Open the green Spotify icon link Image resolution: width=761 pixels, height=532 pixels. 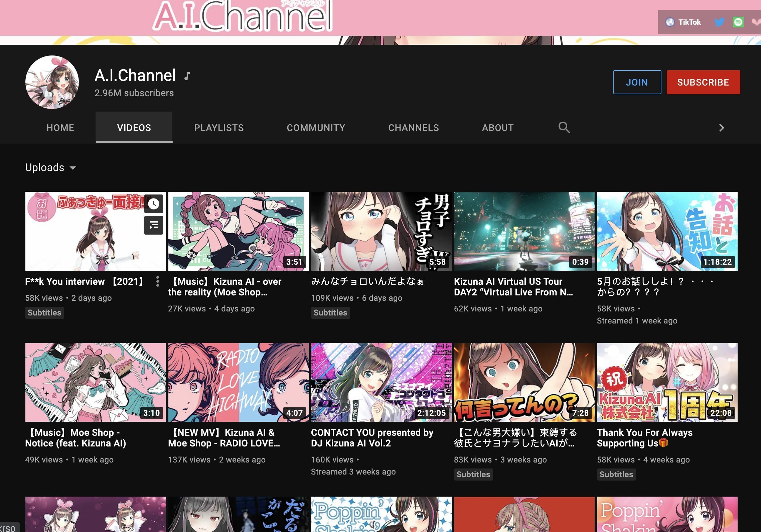(x=738, y=22)
